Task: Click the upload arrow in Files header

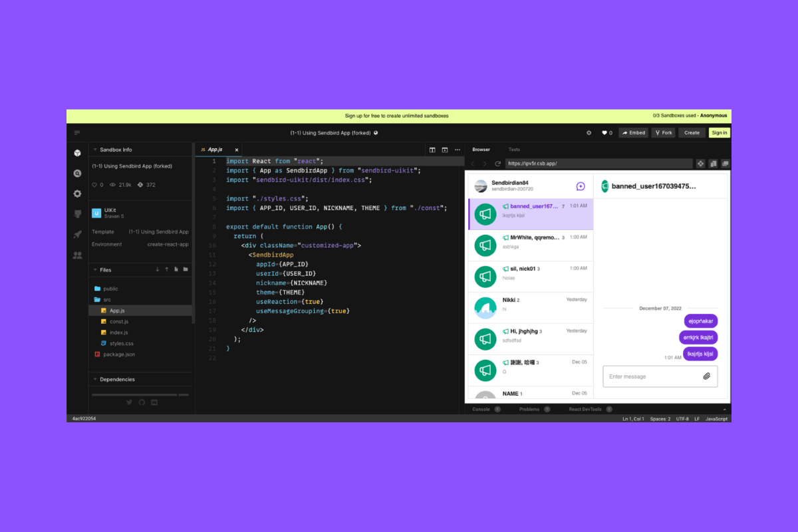Action: coord(167,269)
